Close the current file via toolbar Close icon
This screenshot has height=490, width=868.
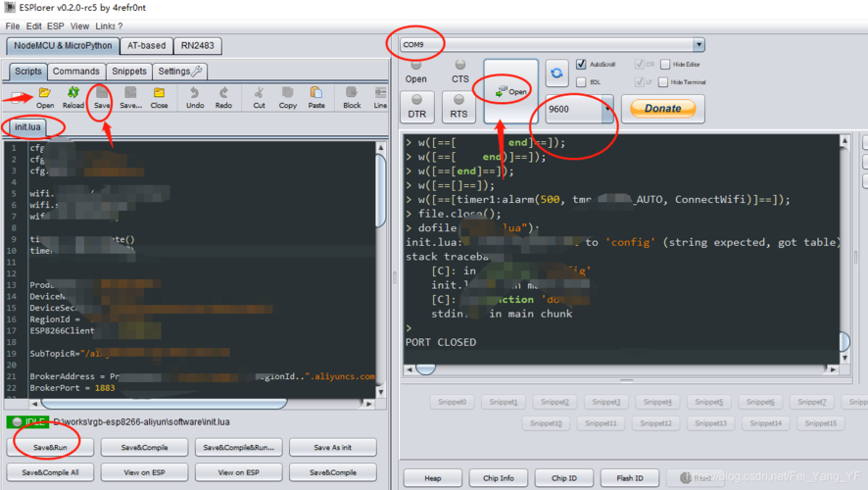coord(159,97)
